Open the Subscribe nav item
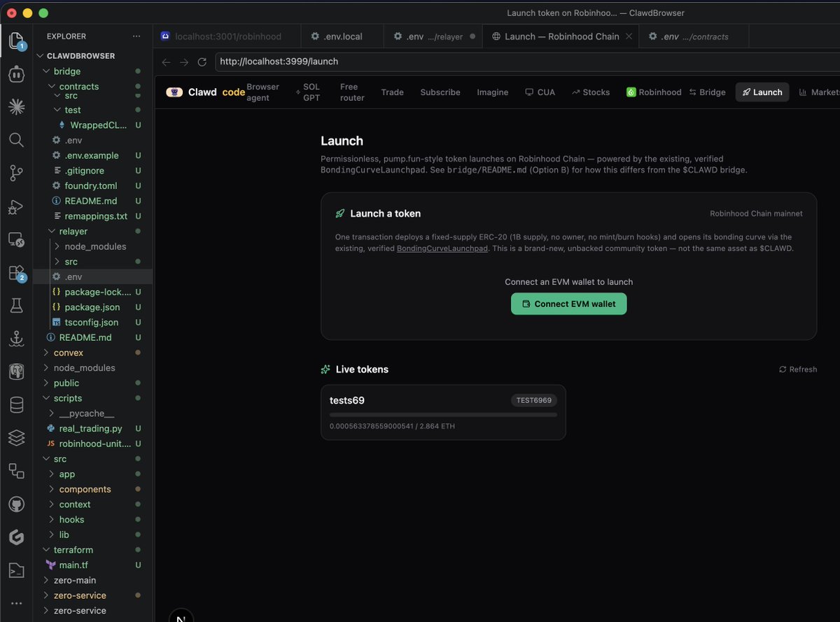This screenshot has width=840, height=622. click(x=440, y=92)
